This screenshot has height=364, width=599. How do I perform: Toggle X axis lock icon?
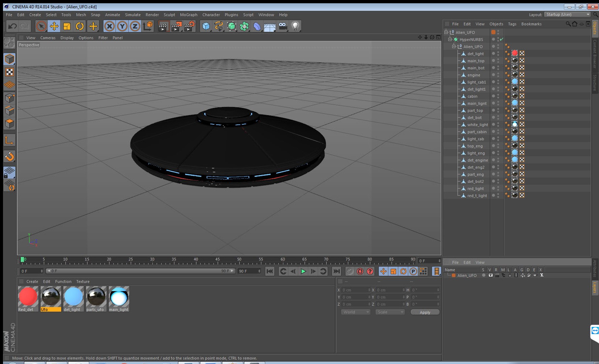109,26
